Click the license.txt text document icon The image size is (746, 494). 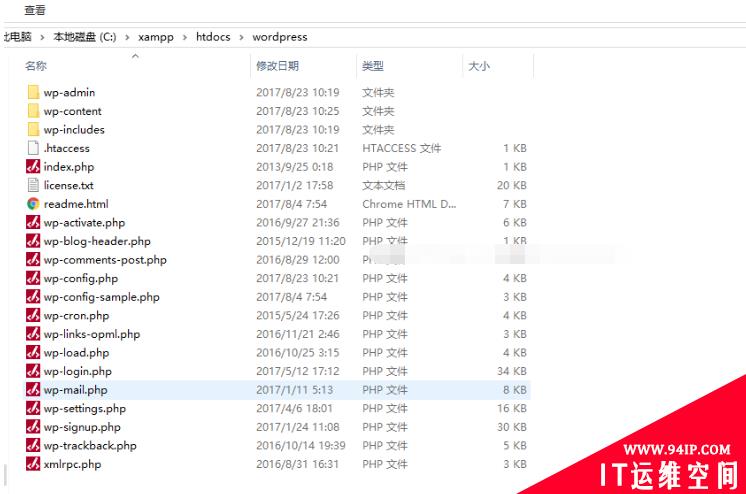click(33, 185)
